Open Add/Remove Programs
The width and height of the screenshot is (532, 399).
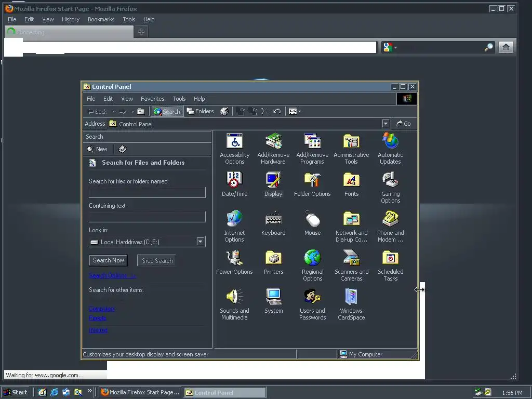point(312,149)
